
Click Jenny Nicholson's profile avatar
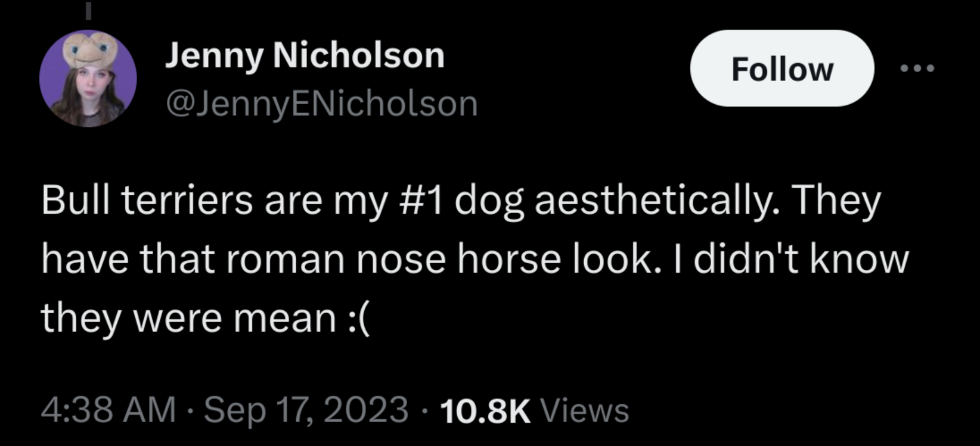(x=88, y=78)
